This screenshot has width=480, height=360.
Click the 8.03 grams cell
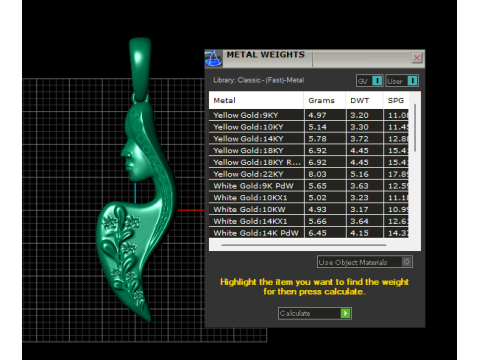click(x=325, y=174)
